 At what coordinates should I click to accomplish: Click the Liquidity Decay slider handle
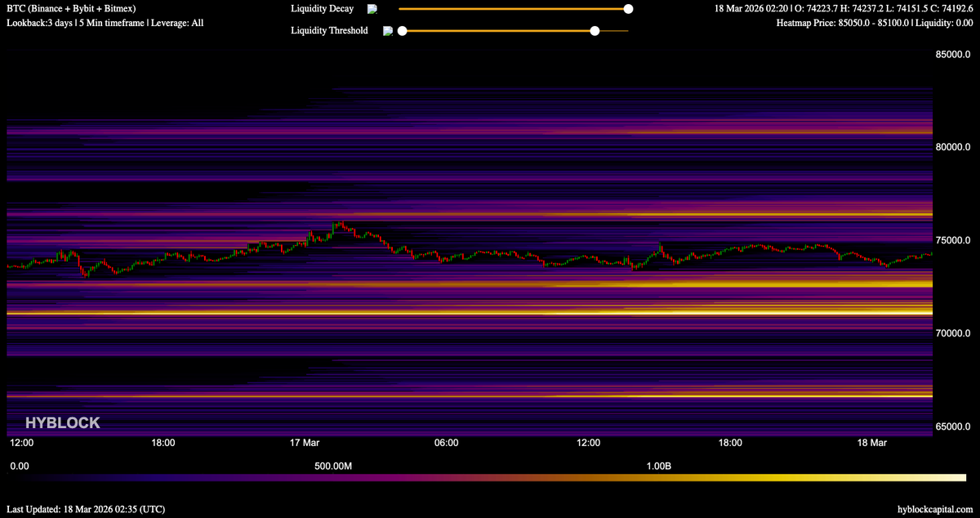[628, 9]
